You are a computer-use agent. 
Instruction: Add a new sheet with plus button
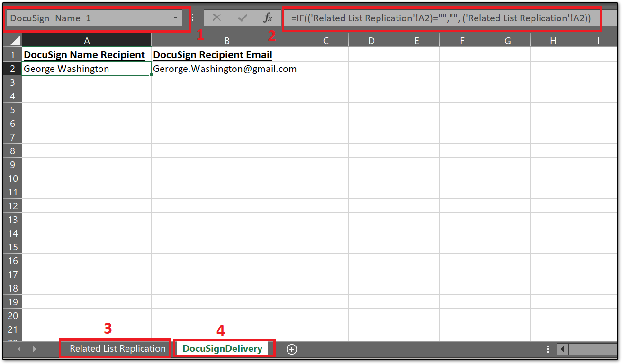point(292,349)
